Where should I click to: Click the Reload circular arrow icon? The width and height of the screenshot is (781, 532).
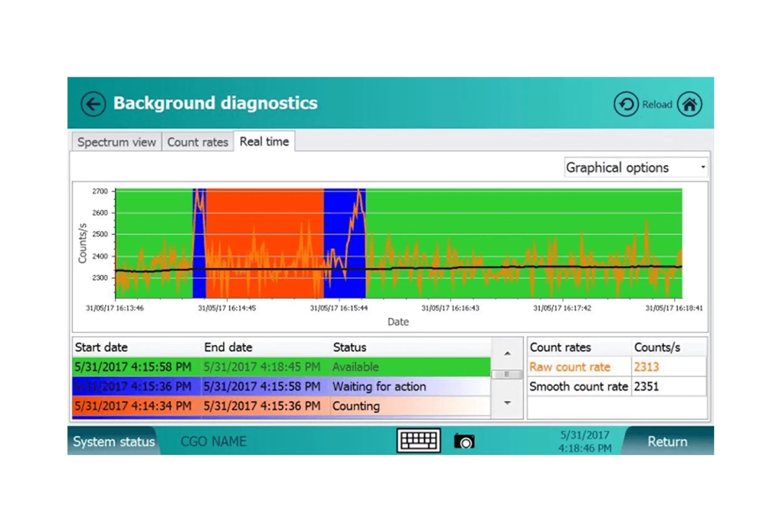(625, 104)
